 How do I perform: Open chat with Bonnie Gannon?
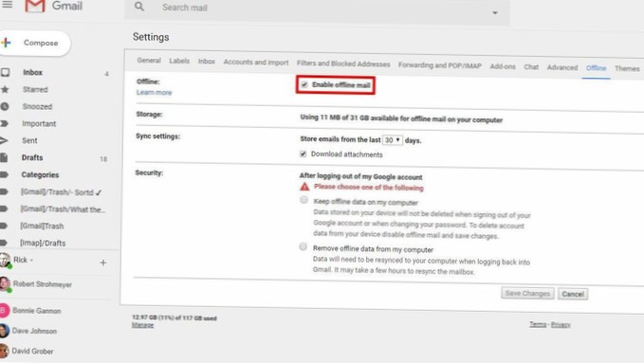point(37,311)
